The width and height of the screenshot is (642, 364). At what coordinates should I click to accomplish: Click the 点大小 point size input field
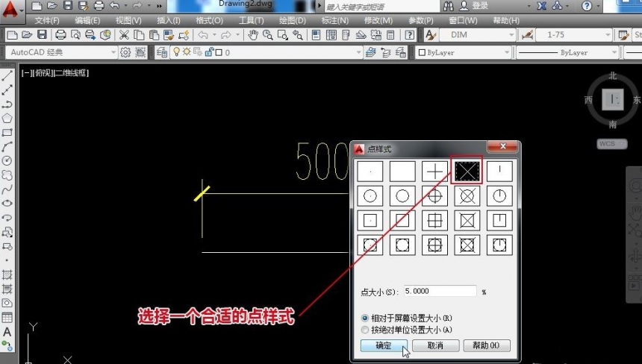[x=440, y=291]
